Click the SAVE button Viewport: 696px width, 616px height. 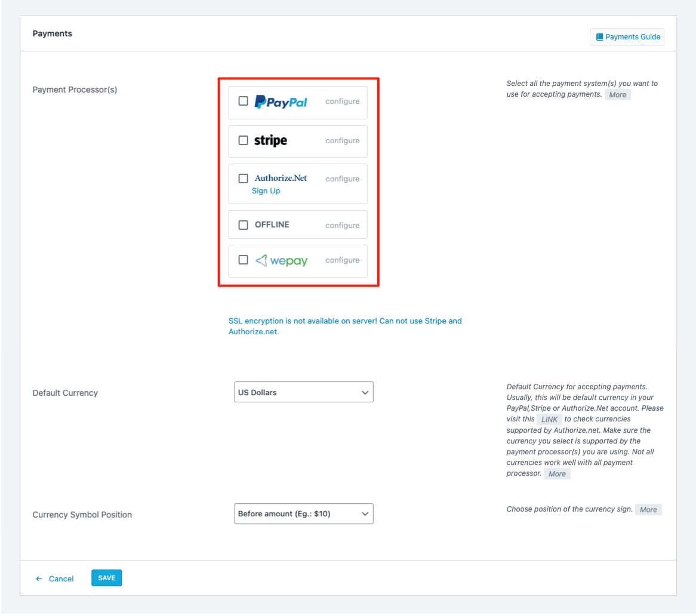pyautogui.click(x=106, y=578)
